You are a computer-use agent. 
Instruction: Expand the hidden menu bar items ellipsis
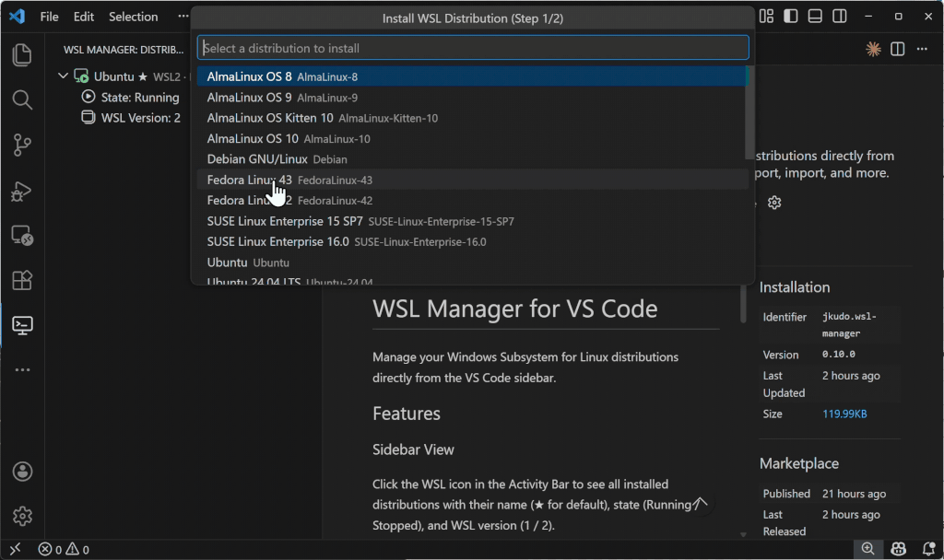click(183, 17)
